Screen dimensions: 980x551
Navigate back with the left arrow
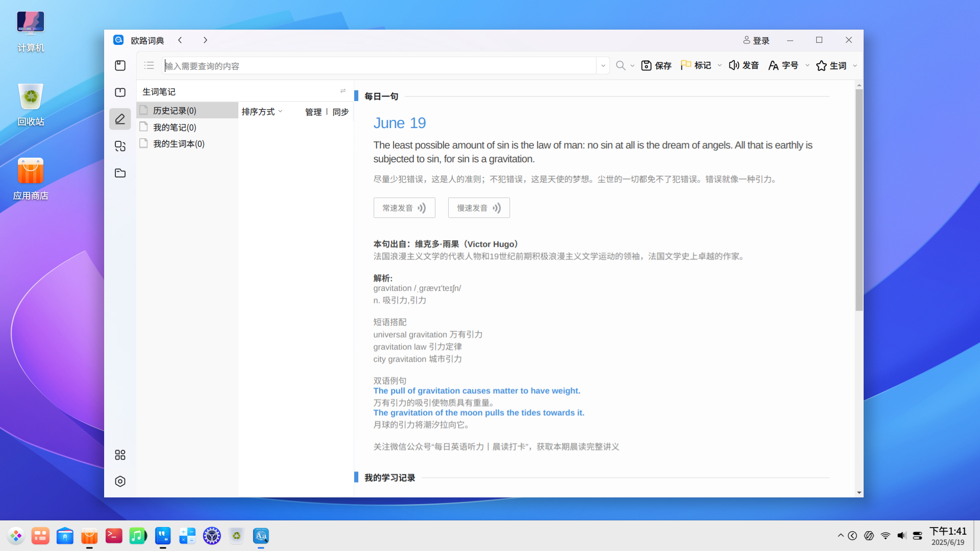coord(180,40)
